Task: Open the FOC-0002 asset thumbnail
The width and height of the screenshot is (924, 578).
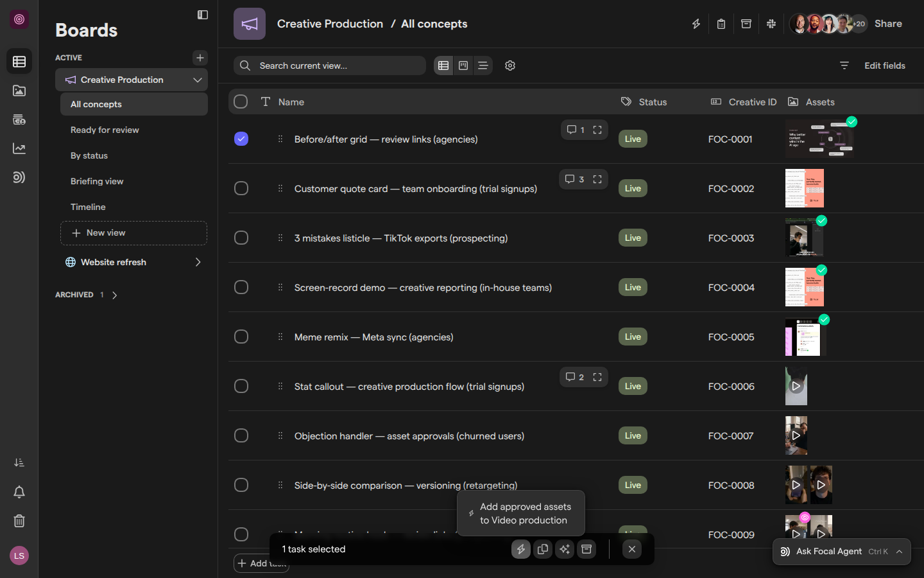Action: tap(805, 188)
